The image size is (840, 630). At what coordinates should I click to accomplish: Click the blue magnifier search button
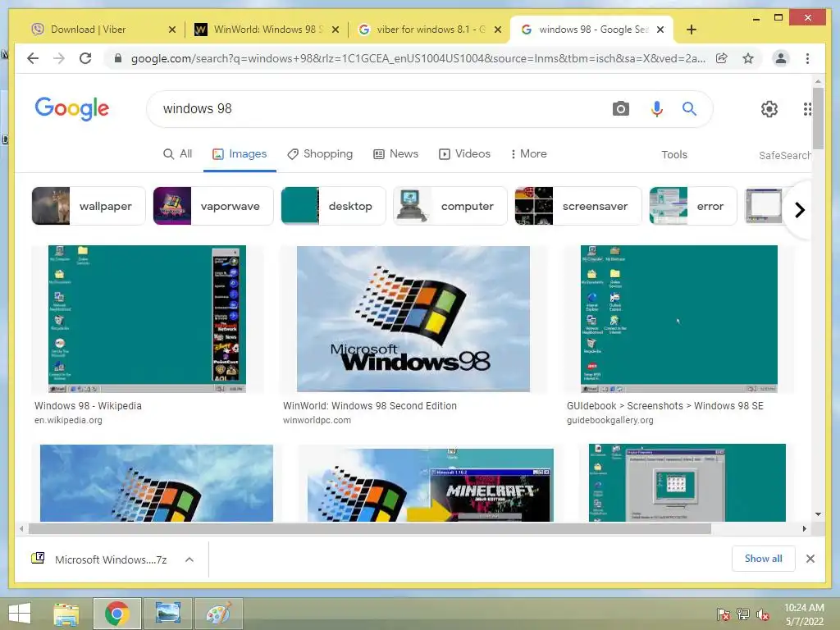[689, 109]
